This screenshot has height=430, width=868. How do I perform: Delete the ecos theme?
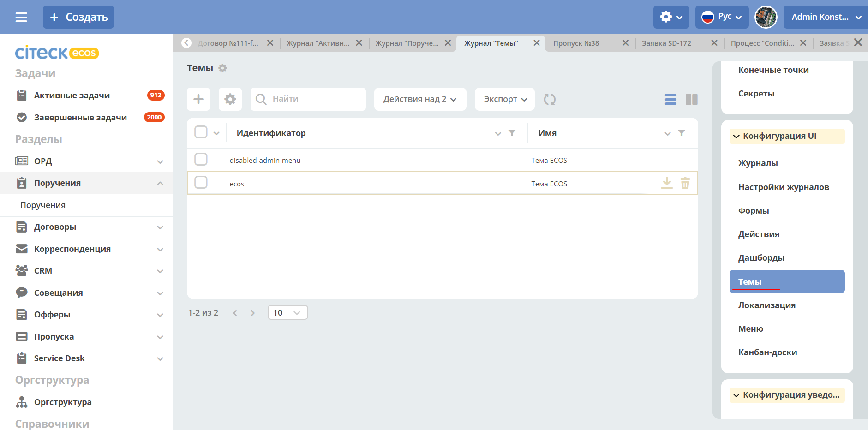point(685,183)
